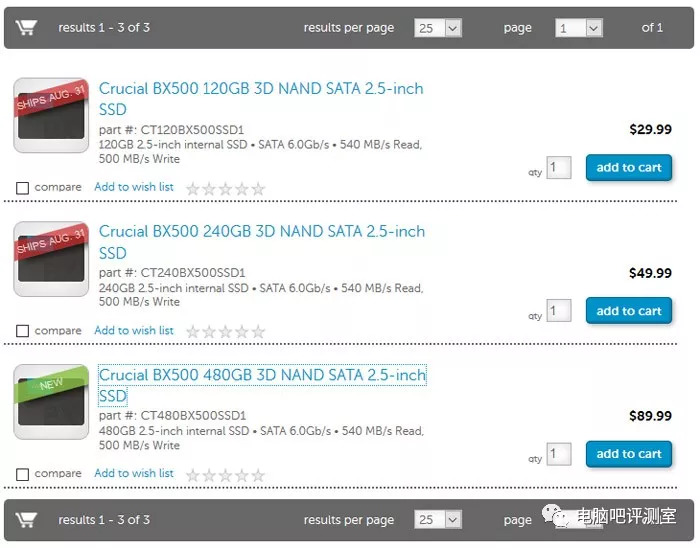Viewport: 700px width, 548px height.
Task: Add 240GB SSD to wish list
Action: click(134, 330)
